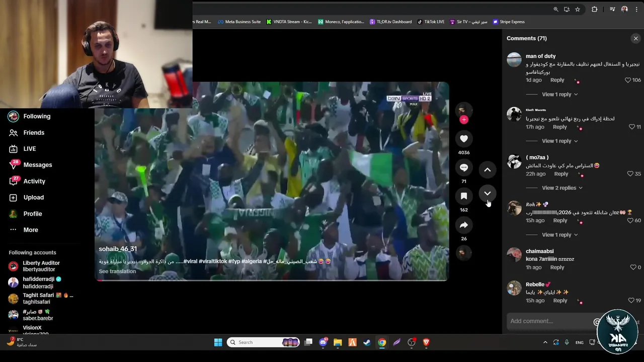Like man of duty's comment
644x362 pixels.
(628, 80)
